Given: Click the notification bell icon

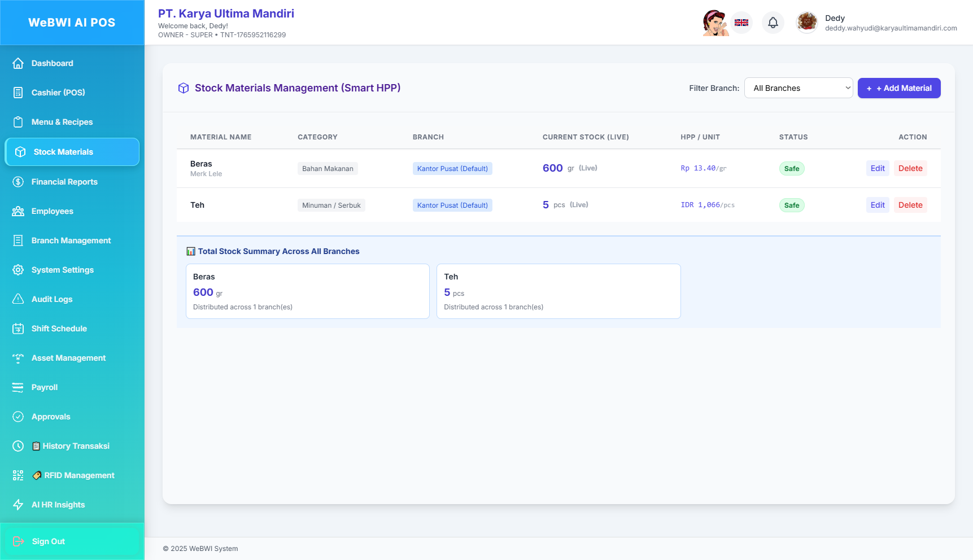Looking at the screenshot, I should [773, 23].
